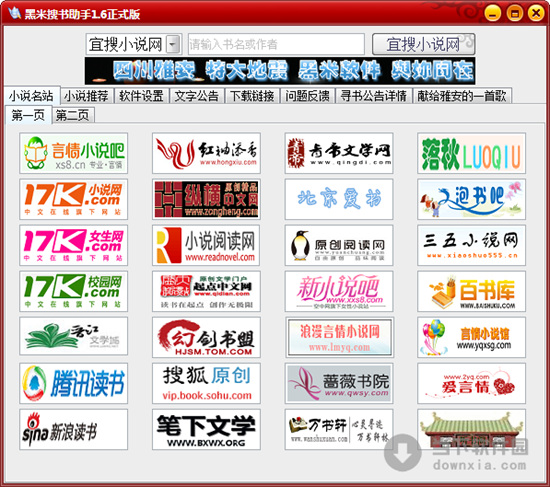This screenshot has height=487, width=550.
Task: Click the book name or author search field
Action: (x=276, y=44)
